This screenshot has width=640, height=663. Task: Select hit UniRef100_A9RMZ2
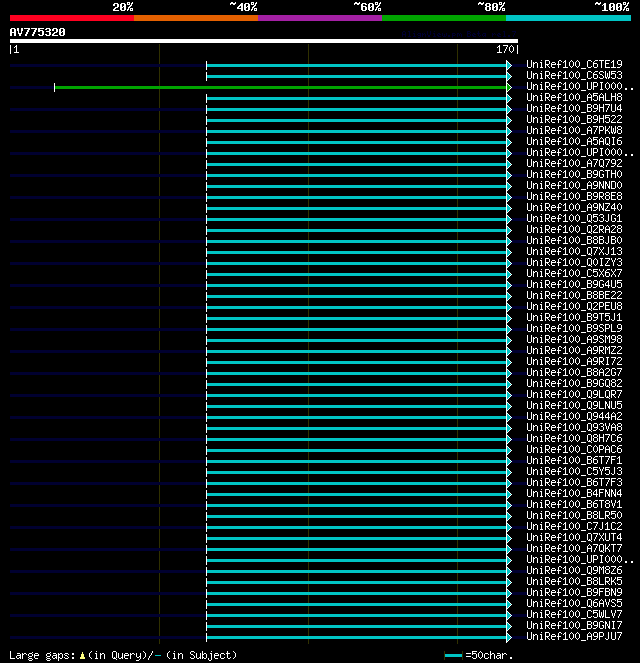[574, 350]
